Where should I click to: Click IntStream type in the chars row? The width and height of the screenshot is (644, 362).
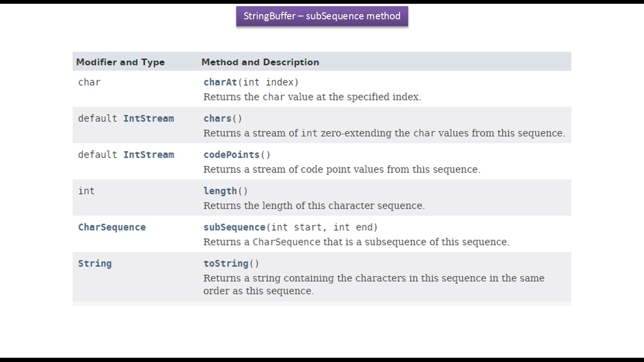149,118
